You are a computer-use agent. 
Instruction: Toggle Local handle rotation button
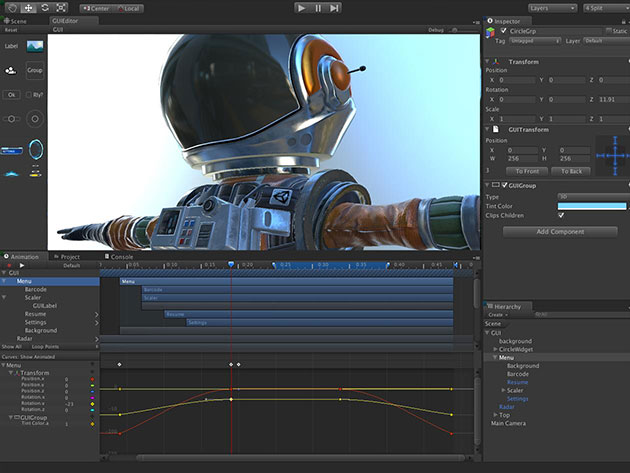click(x=128, y=8)
